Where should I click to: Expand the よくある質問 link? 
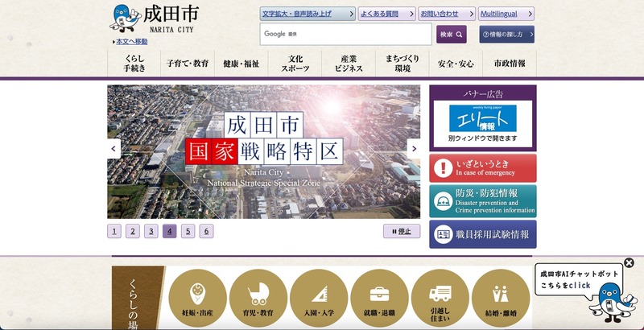point(387,14)
